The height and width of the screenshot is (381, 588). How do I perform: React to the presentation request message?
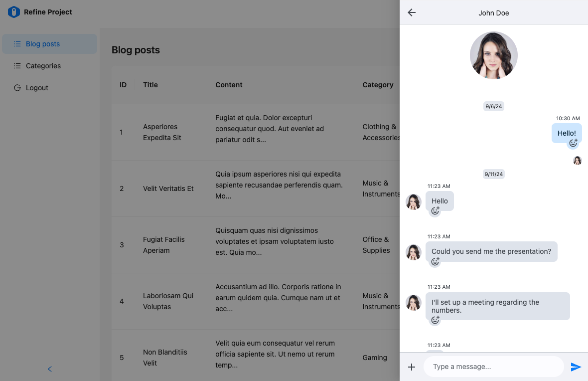pyautogui.click(x=435, y=261)
